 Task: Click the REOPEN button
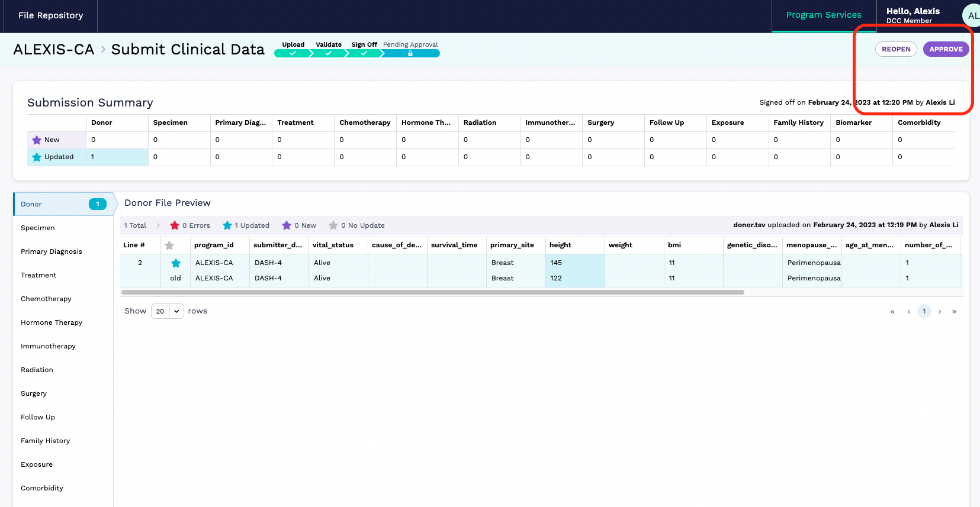[896, 49]
